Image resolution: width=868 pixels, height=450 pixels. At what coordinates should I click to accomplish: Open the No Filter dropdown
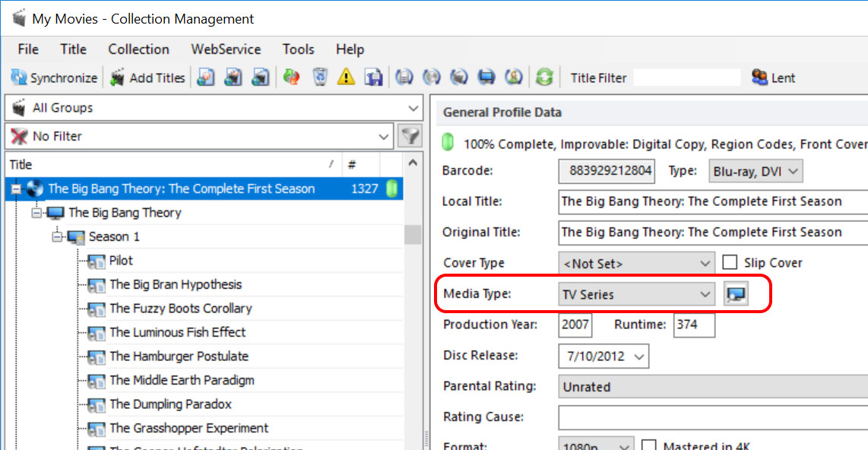coord(383,136)
